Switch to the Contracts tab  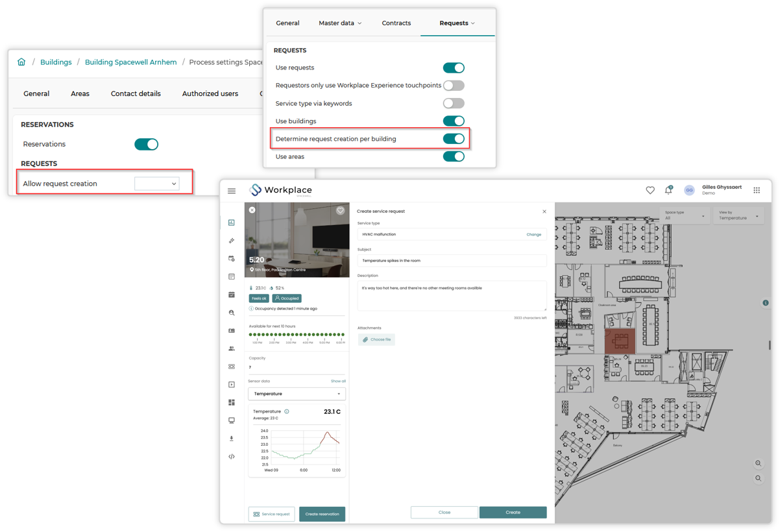pos(396,23)
